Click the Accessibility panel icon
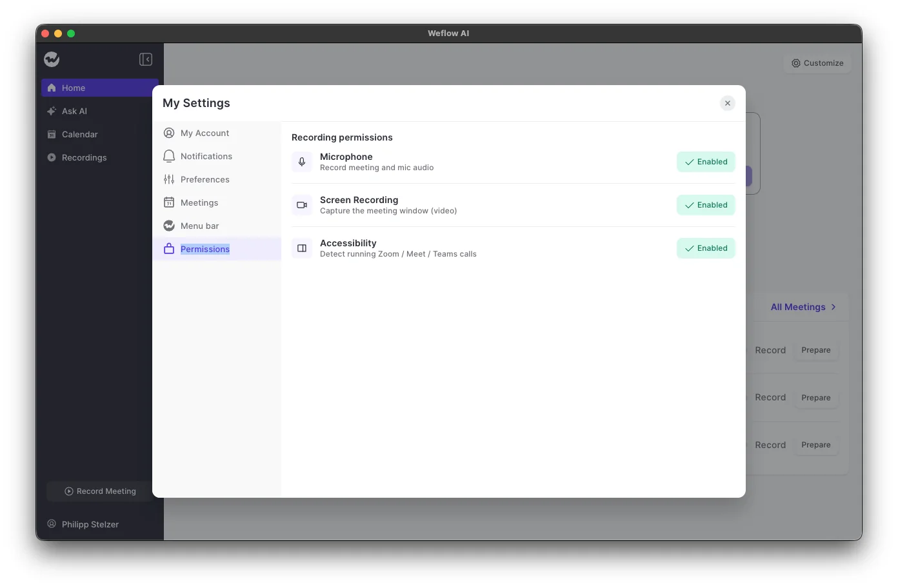The height and width of the screenshot is (588, 898). pos(302,248)
